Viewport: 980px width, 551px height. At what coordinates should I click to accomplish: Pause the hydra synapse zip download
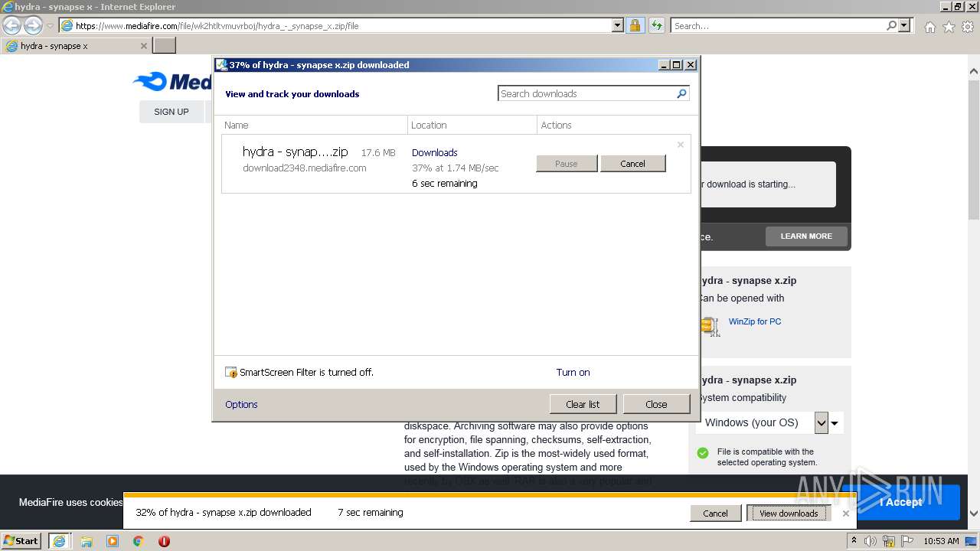pos(567,163)
